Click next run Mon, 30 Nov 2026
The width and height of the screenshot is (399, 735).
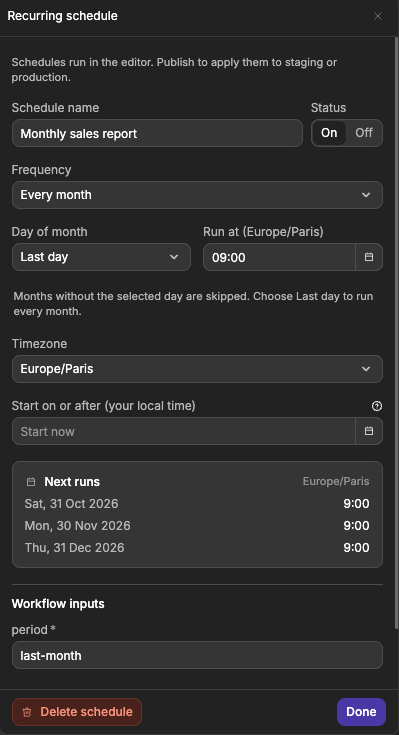click(77, 526)
